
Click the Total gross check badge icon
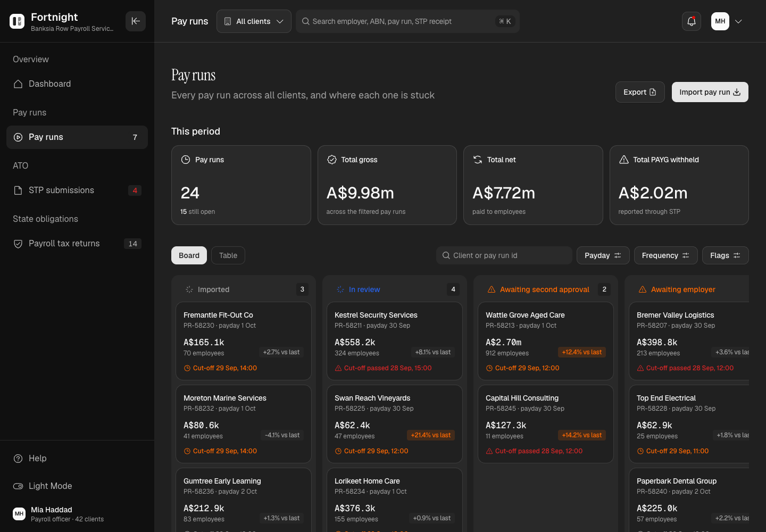332,160
